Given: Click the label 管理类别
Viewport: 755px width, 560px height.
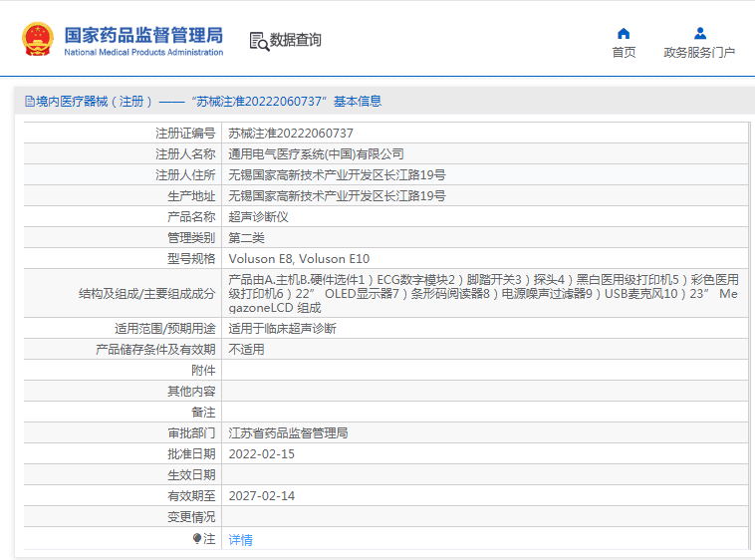Looking at the screenshot, I should coord(191,238).
